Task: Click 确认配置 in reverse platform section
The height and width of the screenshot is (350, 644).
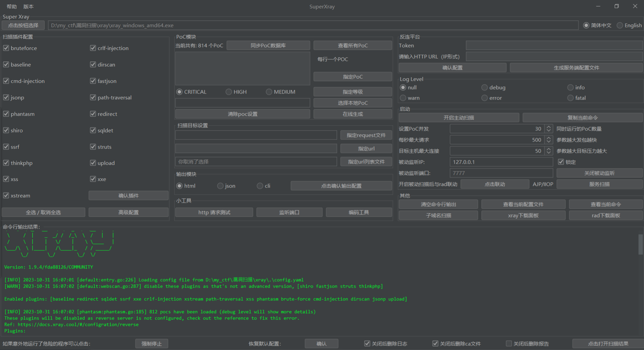Action: pos(452,68)
